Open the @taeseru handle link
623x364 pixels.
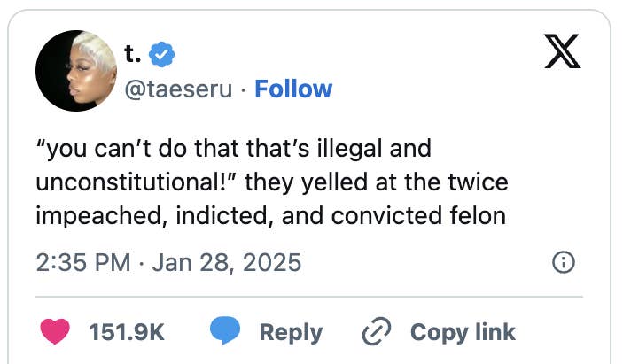(x=180, y=89)
